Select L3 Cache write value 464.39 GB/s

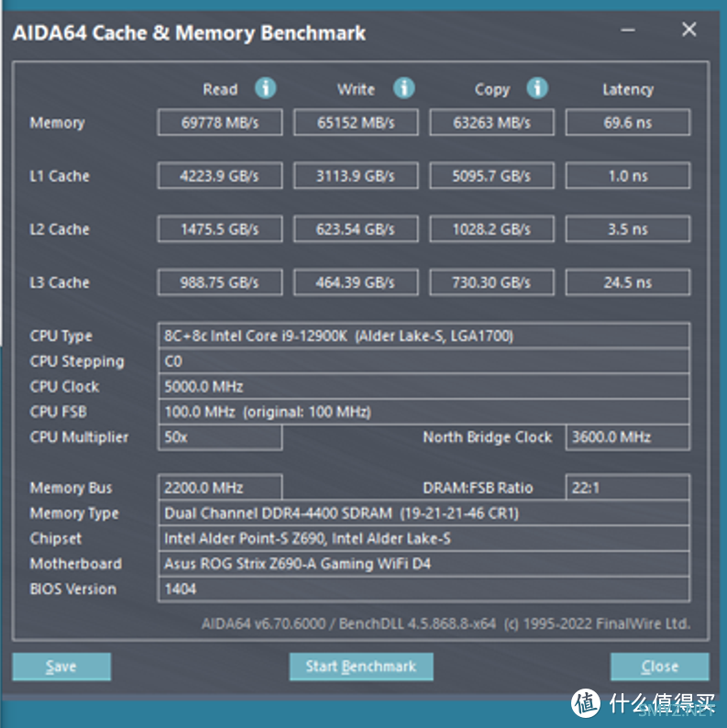[356, 282]
